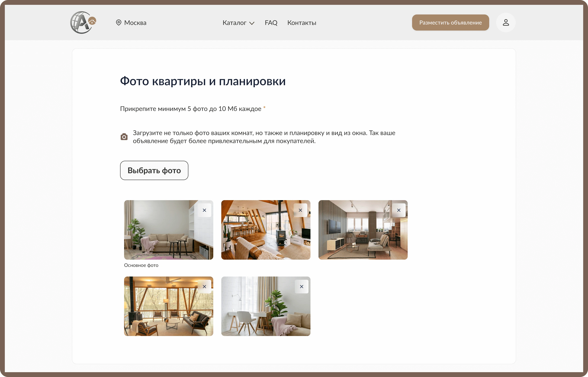This screenshot has width=588, height=377.
Task: Click the site logo in the header
Action: [x=83, y=23]
